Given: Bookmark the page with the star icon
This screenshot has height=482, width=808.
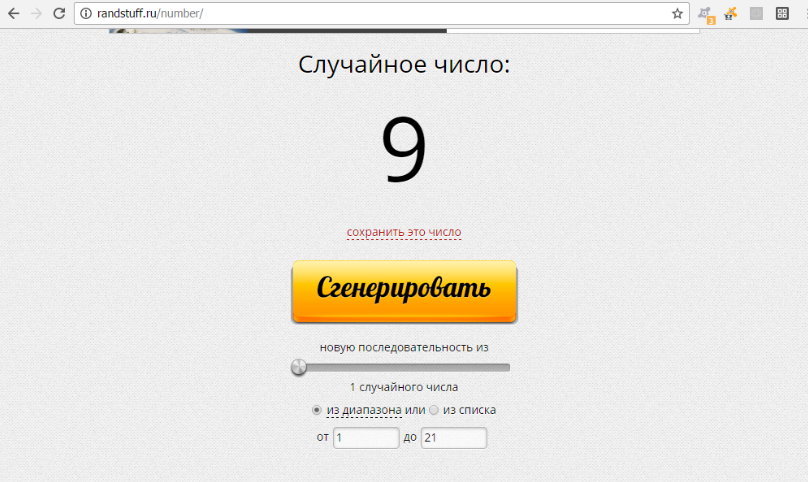Looking at the screenshot, I should (x=677, y=13).
